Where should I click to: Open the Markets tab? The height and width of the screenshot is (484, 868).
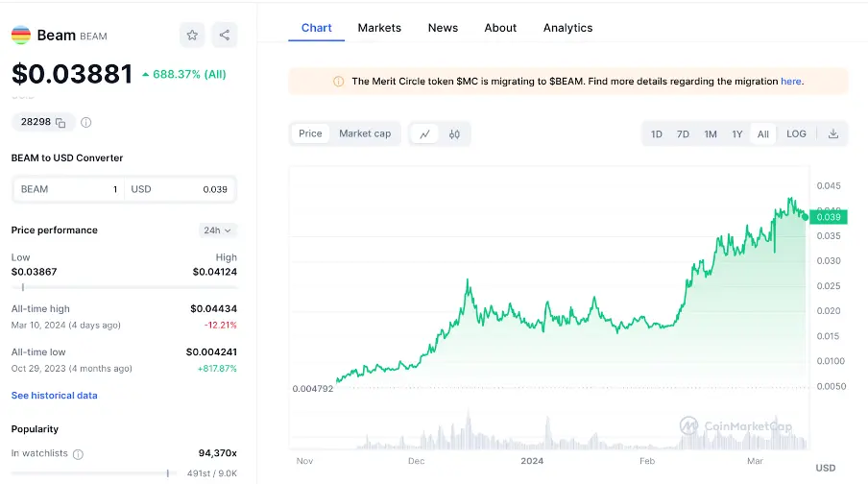point(379,28)
